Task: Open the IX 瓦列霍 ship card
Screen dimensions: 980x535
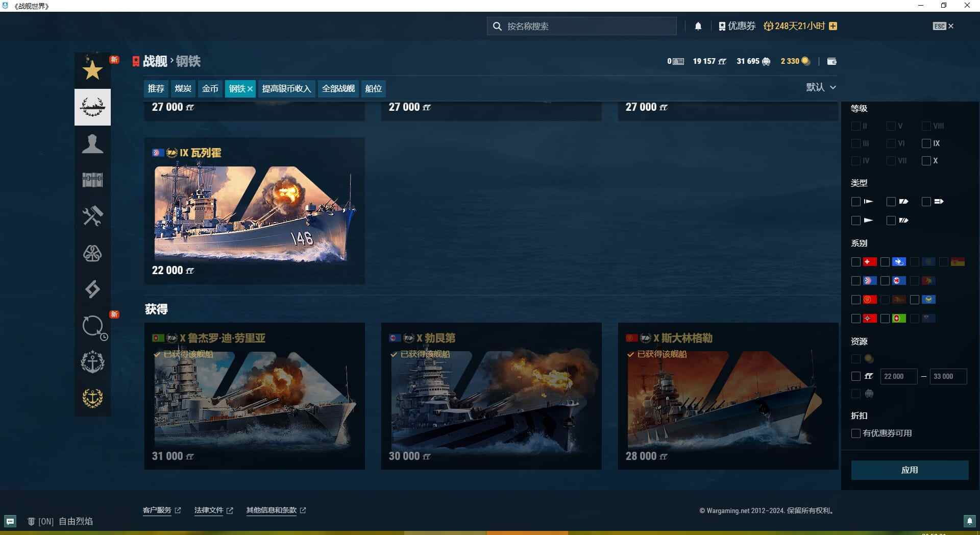Action: point(254,211)
